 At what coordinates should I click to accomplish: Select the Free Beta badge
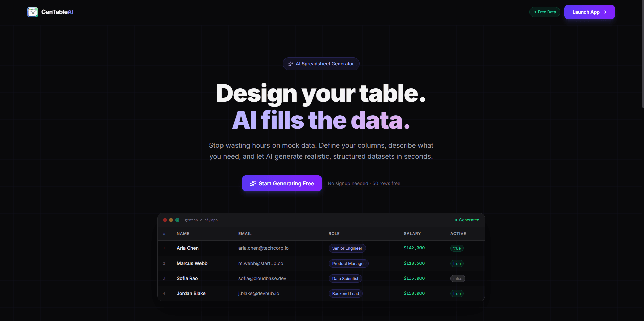tap(544, 12)
